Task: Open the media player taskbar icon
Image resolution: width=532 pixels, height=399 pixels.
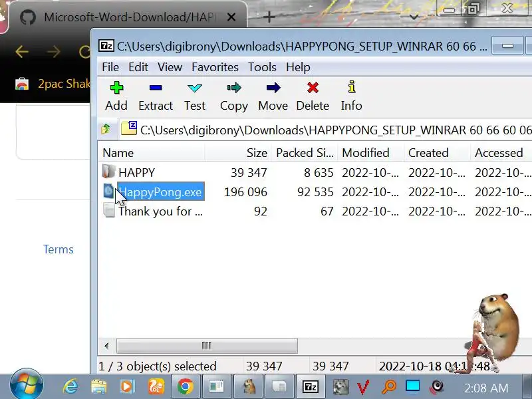Action: pyautogui.click(x=127, y=386)
